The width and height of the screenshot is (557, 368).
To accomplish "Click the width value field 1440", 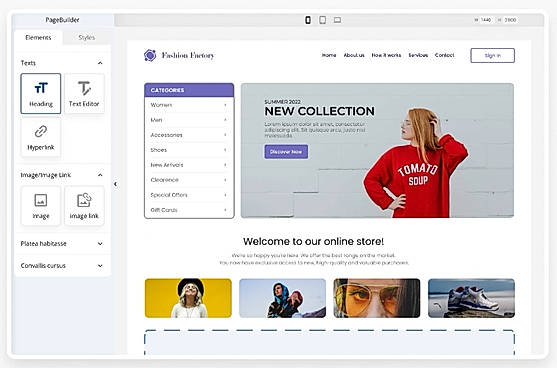I will pos(486,20).
